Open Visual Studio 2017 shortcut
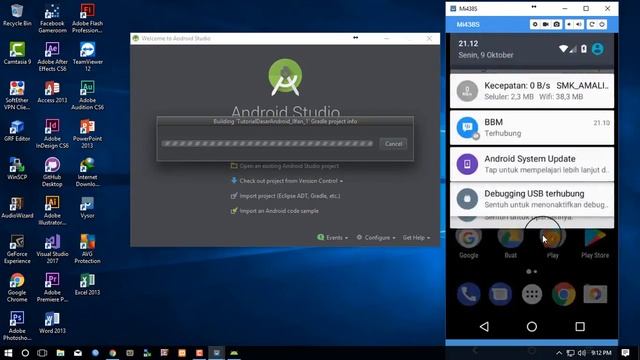The image size is (640, 360). [52, 249]
